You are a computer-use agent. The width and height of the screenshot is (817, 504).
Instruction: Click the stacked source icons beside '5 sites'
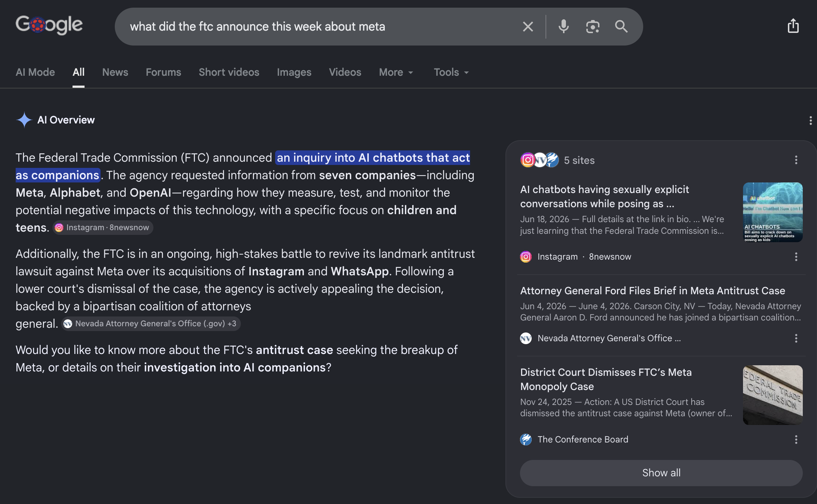539,160
